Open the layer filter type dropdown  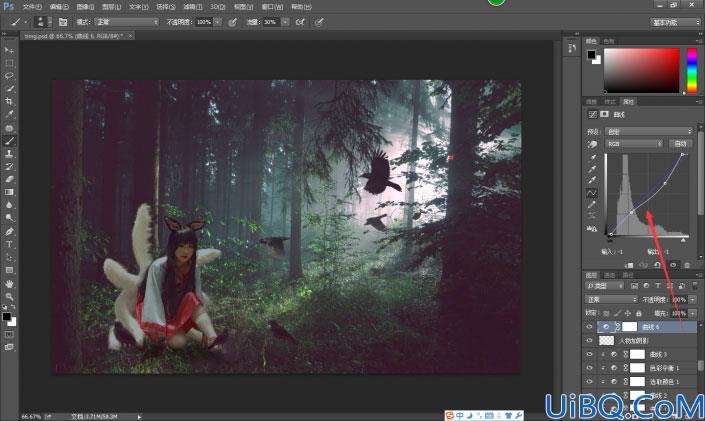tap(604, 286)
